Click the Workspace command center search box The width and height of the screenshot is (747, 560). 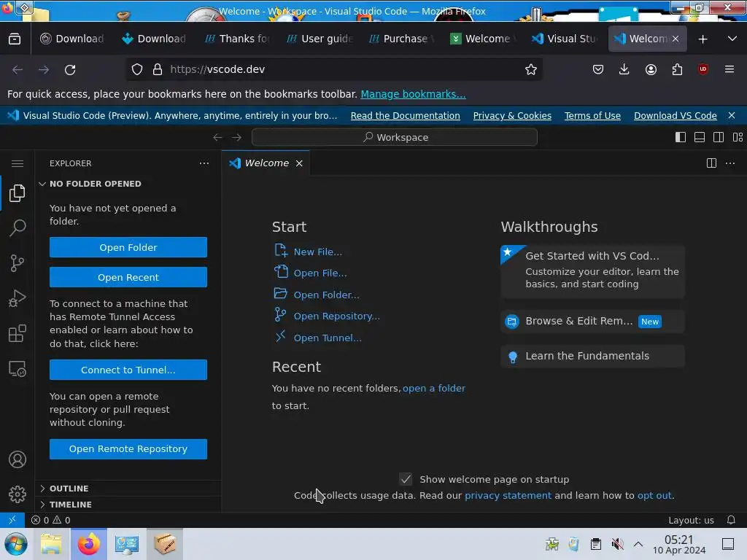[x=395, y=137]
